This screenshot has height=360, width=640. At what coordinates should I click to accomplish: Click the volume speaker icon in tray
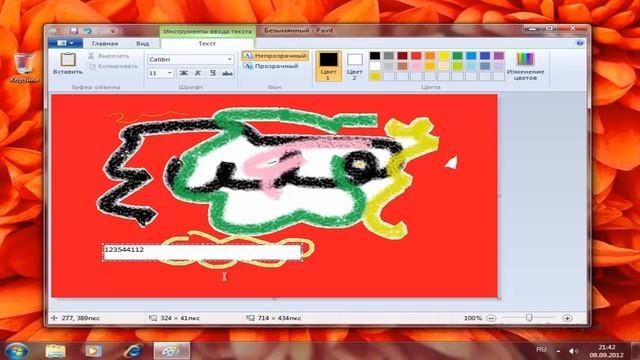tap(573, 351)
